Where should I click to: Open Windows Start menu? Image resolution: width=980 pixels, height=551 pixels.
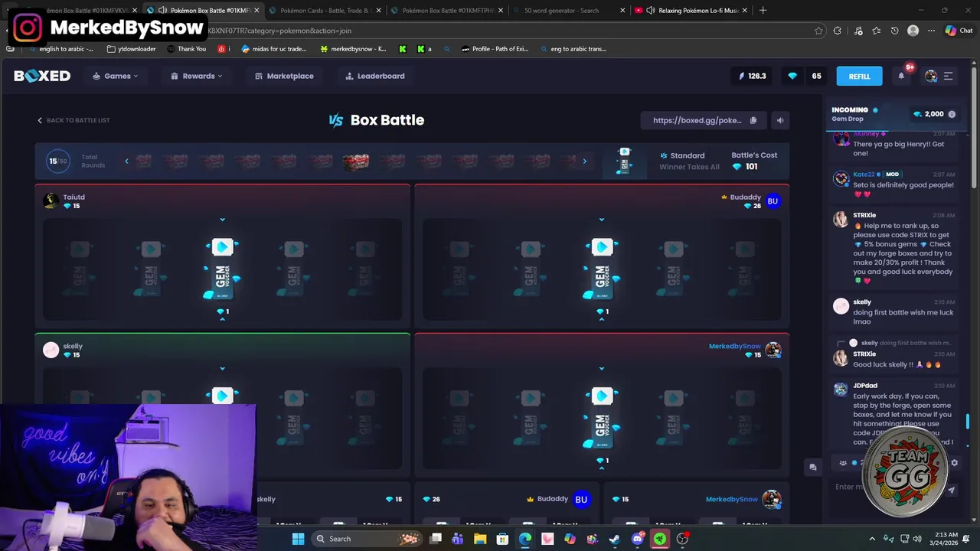point(298,539)
